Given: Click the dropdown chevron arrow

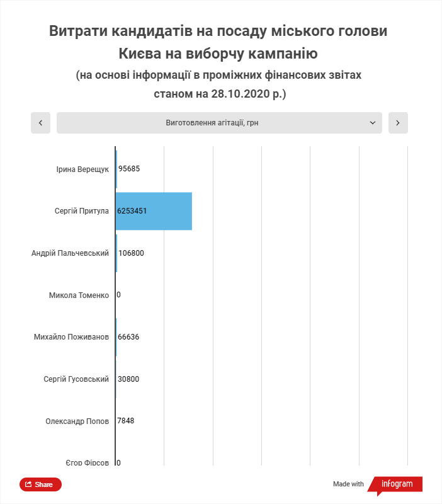Looking at the screenshot, I should pyautogui.click(x=372, y=123).
